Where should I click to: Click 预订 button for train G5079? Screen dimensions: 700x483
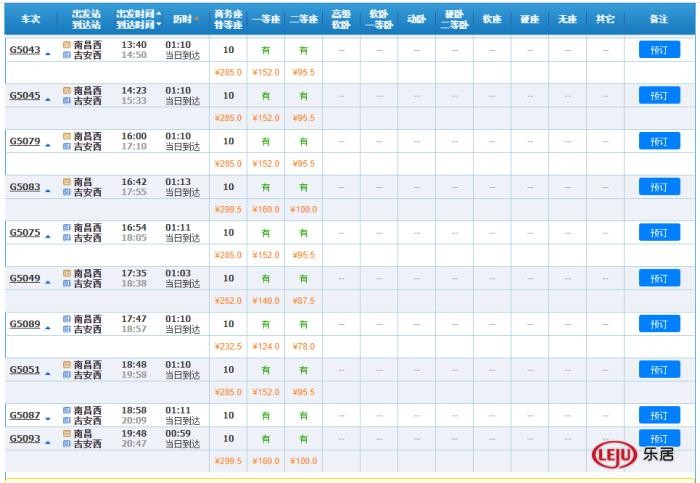pos(658,141)
